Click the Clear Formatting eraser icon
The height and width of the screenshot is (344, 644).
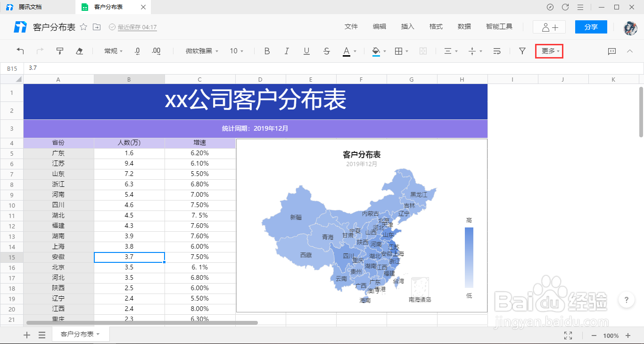(80, 51)
